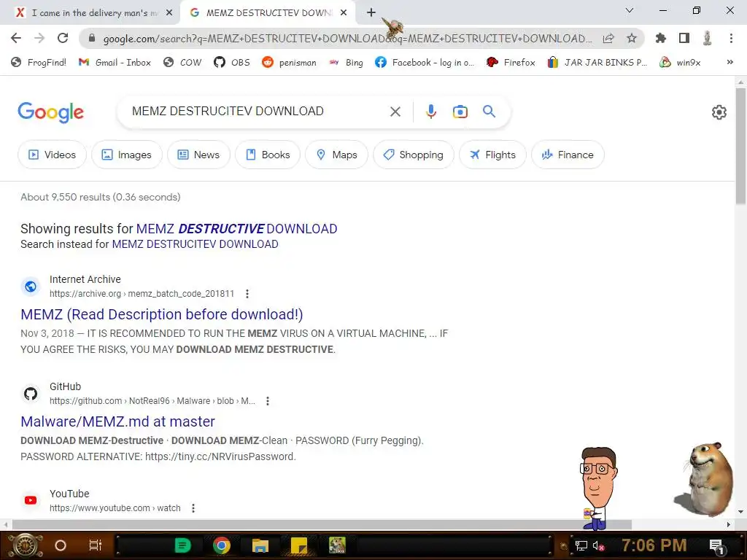747x560 pixels.
Task: Open Google quick settings gear
Action: coord(719,112)
